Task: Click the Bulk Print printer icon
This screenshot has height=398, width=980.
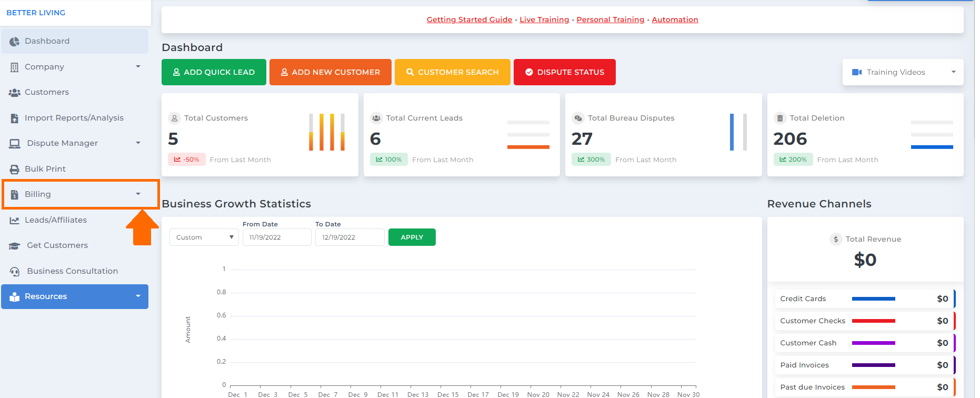Action: pyautogui.click(x=14, y=170)
